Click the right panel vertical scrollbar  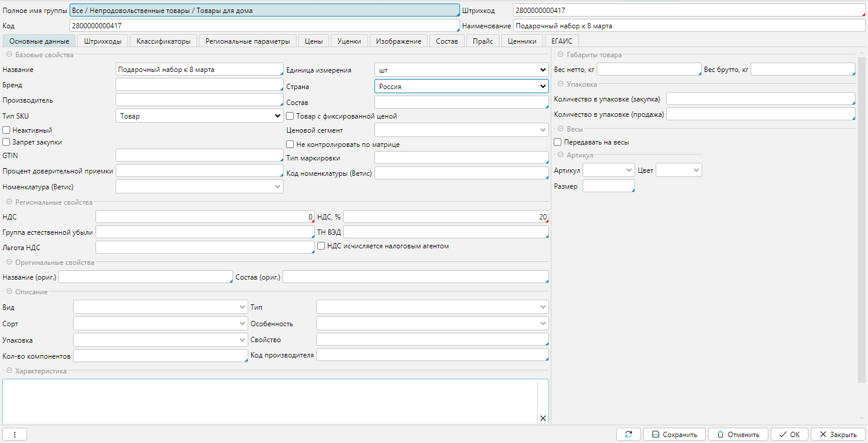pos(862,218)
